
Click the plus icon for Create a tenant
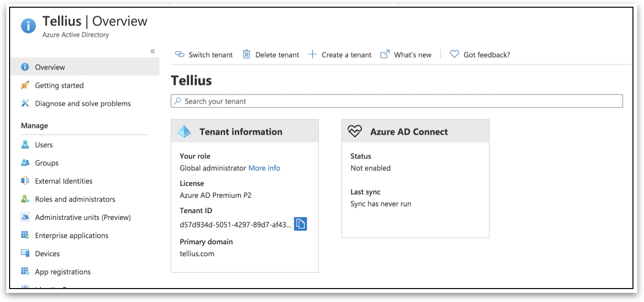pos(313,55)
